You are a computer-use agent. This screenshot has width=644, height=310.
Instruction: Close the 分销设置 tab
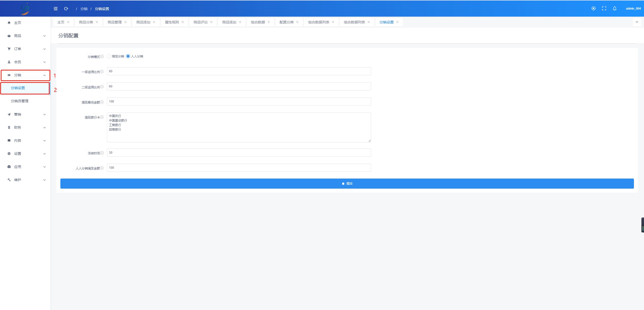(397, 22)
